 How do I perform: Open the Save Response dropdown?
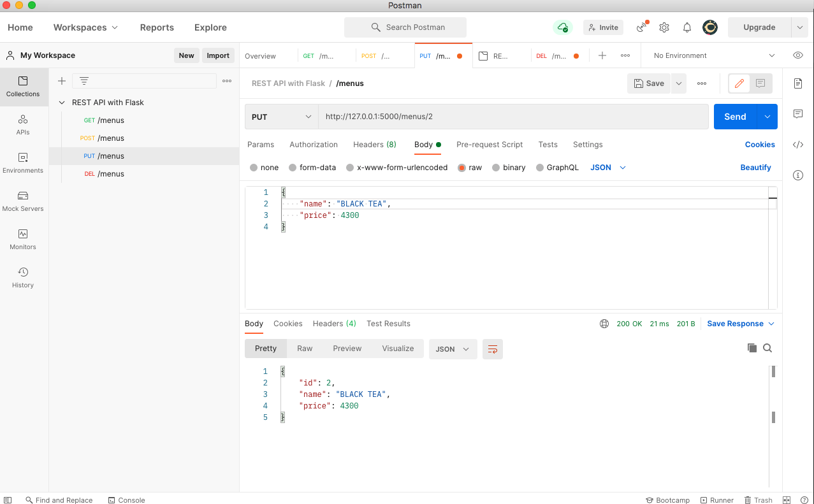tap(741, 324)
